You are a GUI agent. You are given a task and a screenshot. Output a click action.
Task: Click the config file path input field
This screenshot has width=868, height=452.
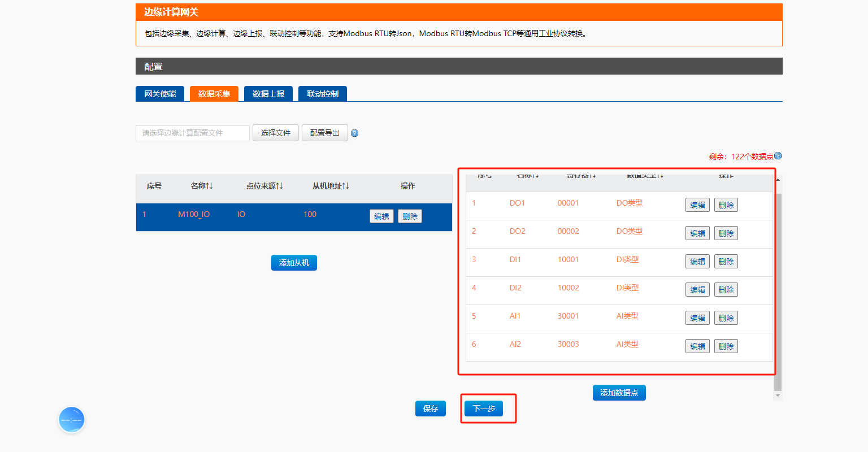193,133
